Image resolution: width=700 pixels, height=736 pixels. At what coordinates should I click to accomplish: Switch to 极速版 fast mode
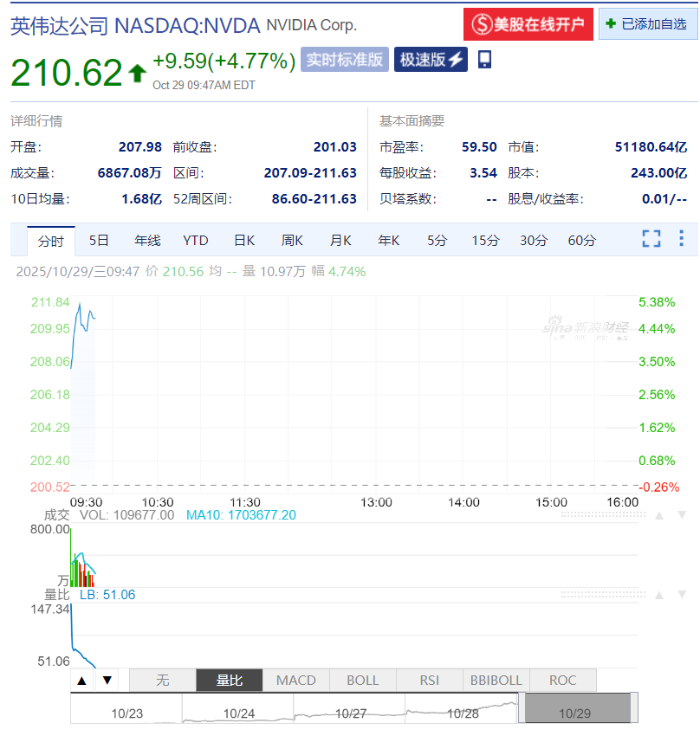(431, 60)
